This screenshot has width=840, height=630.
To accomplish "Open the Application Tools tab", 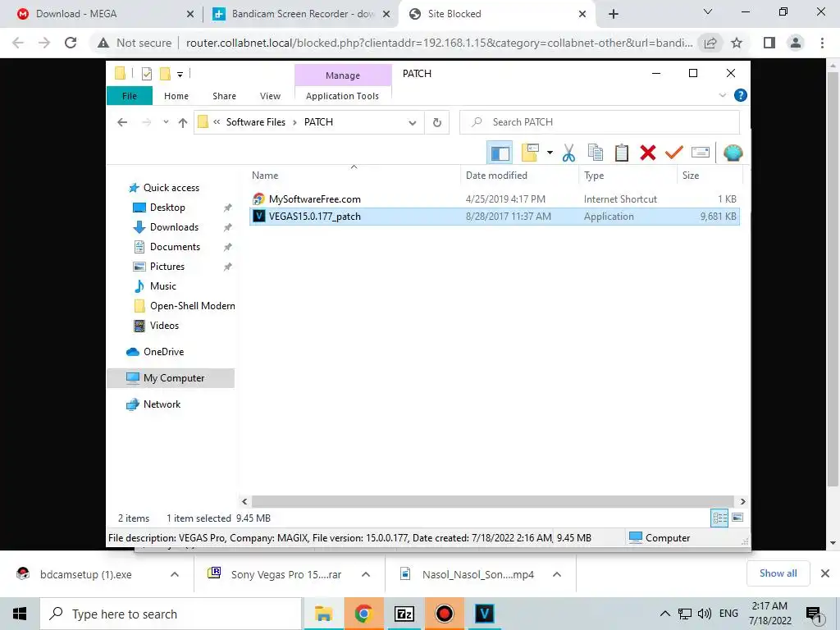I will point(342,96).
